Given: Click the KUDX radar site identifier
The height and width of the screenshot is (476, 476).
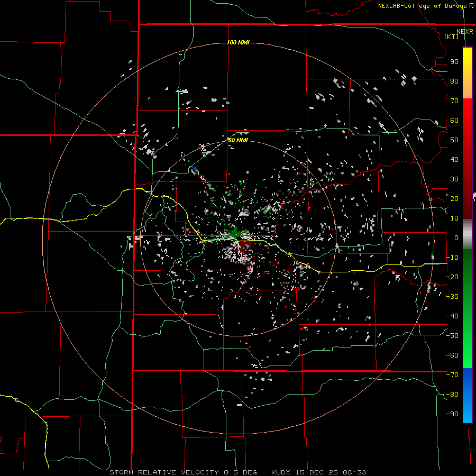Looking at the screenshot, I should coord(281,472).
